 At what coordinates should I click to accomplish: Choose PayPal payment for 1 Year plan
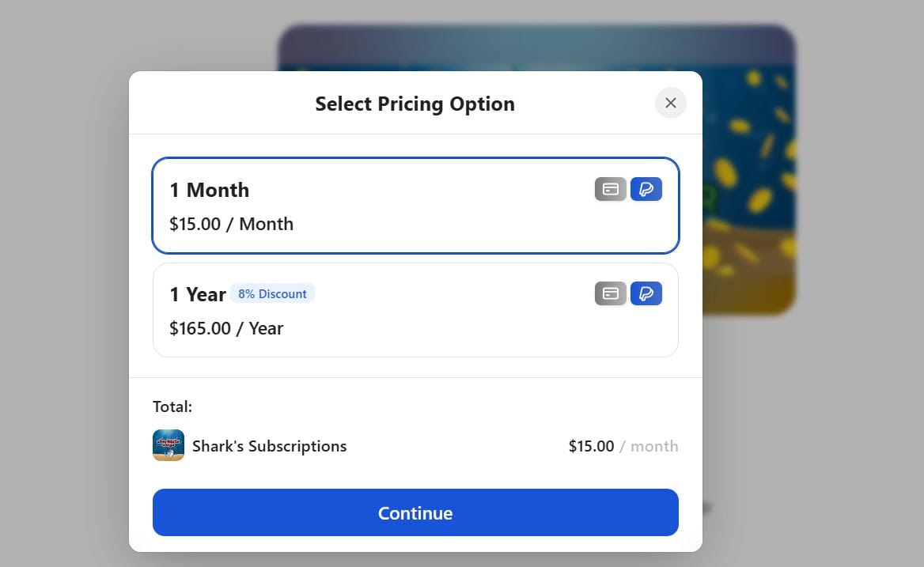coord(646,293)
